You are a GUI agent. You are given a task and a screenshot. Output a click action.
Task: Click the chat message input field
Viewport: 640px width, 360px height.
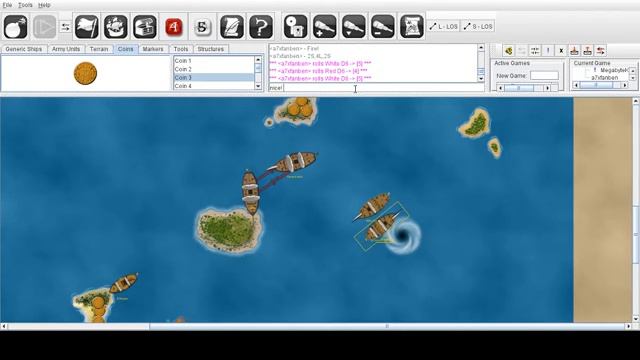[376, 87]
